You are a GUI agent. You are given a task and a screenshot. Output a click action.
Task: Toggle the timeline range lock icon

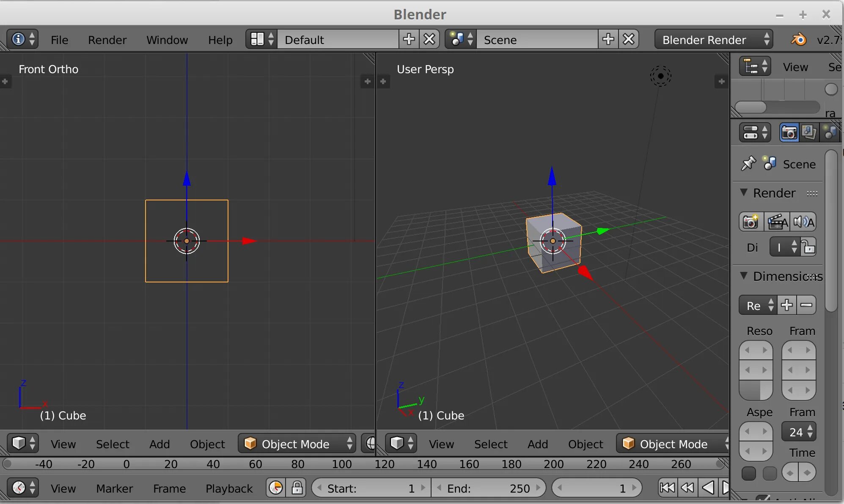[x=297, y=488]
